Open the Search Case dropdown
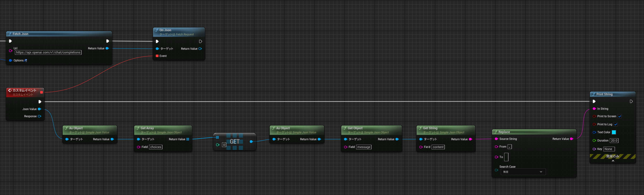Screen dimensions: 644x195 (523, 172)
